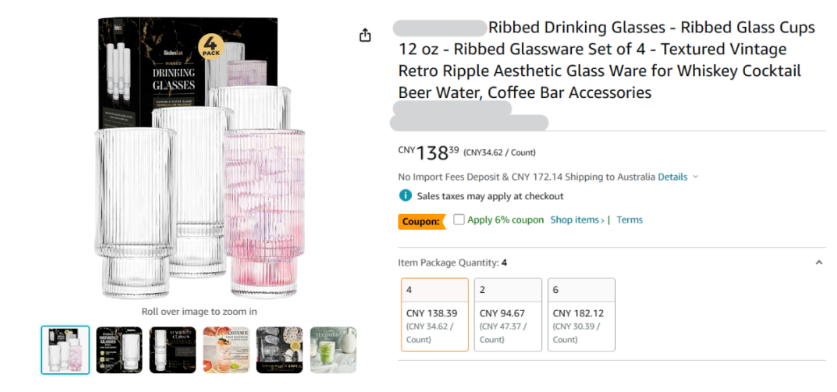Select fourth thumbnail with pink cocktail drink

coord(226,350)
